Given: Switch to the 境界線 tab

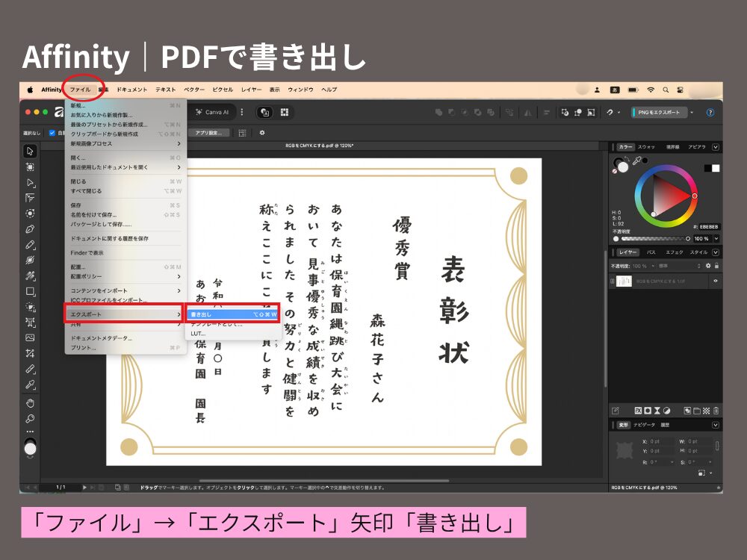Looking at the screenshot, I should point(673,147).
